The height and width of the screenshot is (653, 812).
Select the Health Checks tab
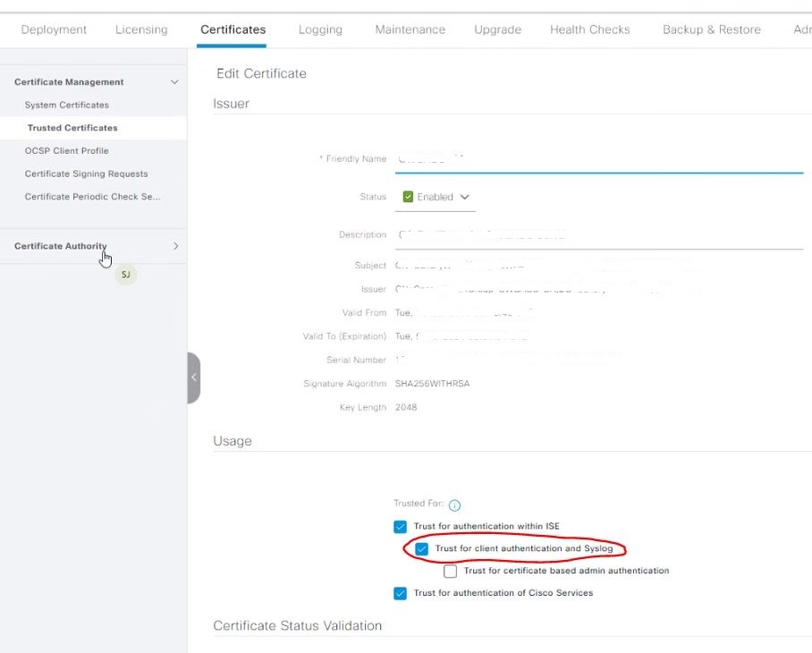pyautogui.click(x=589, y=30)
